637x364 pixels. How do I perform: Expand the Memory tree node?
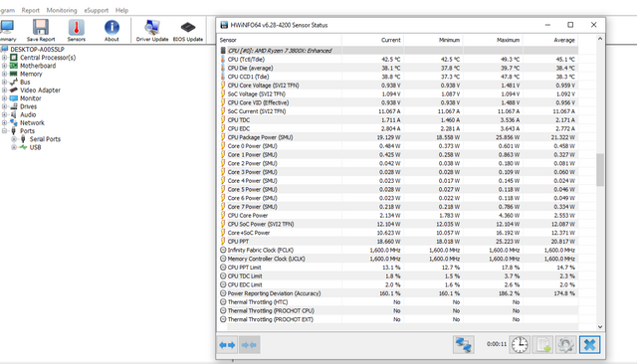pos(4,74)
